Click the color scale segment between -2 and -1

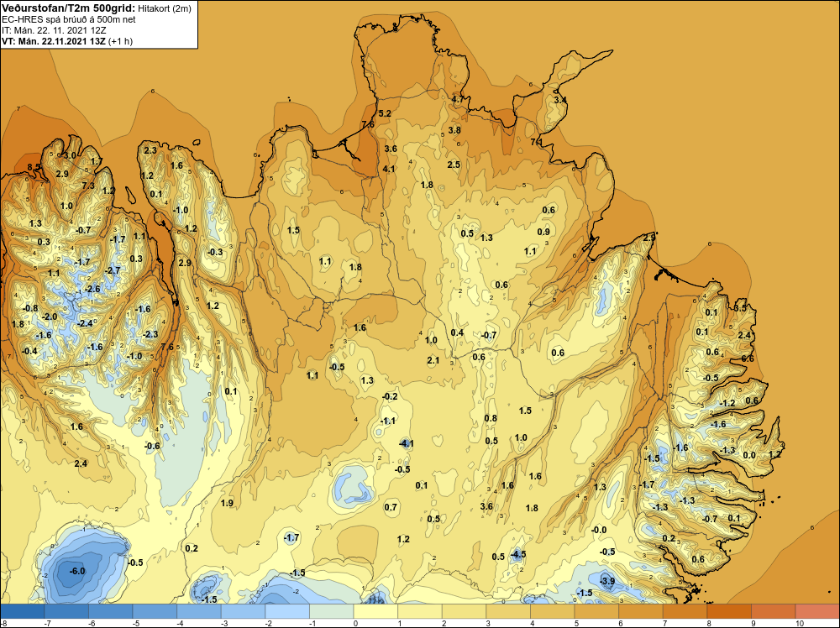[x=287, y=611]
